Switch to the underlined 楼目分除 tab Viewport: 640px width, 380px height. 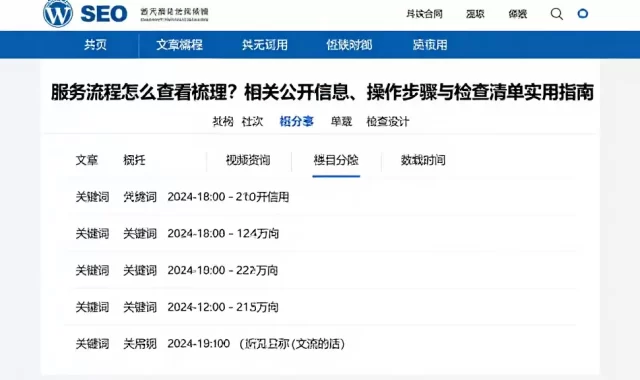click(336, 160)
